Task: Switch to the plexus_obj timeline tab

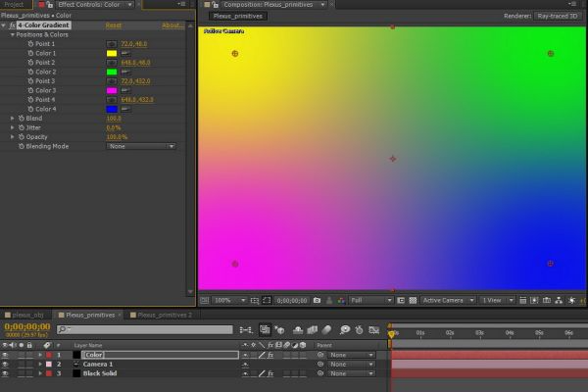Action: [x=24, y=316]
